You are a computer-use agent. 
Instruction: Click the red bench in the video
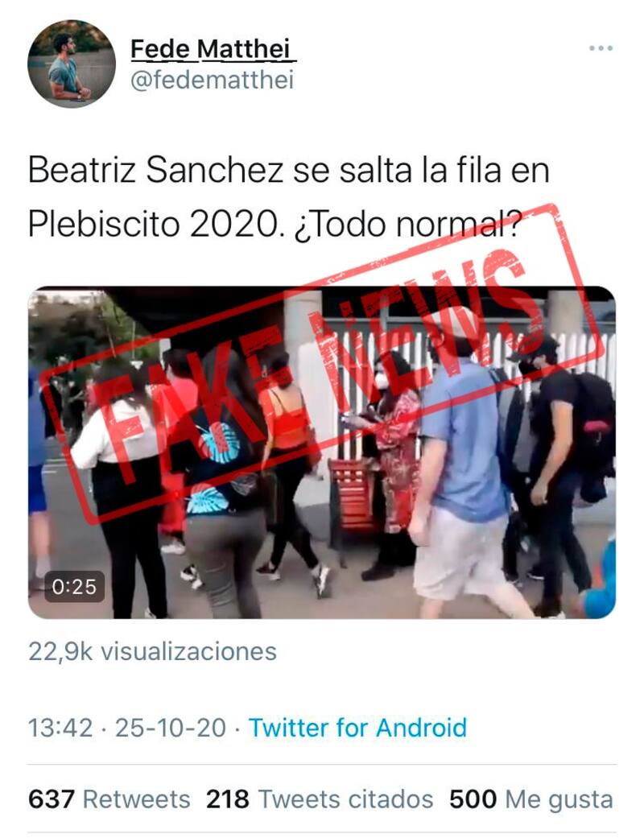point(354,500)
